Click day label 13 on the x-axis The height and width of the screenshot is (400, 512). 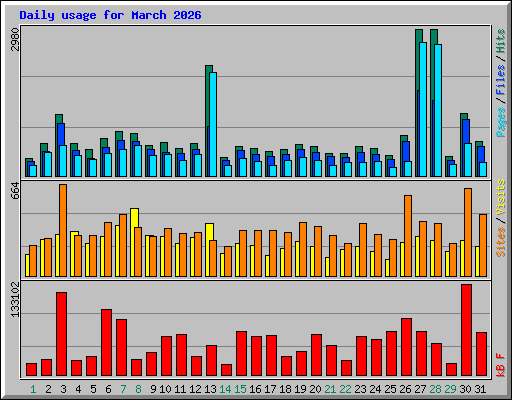[x=210, y=389]
